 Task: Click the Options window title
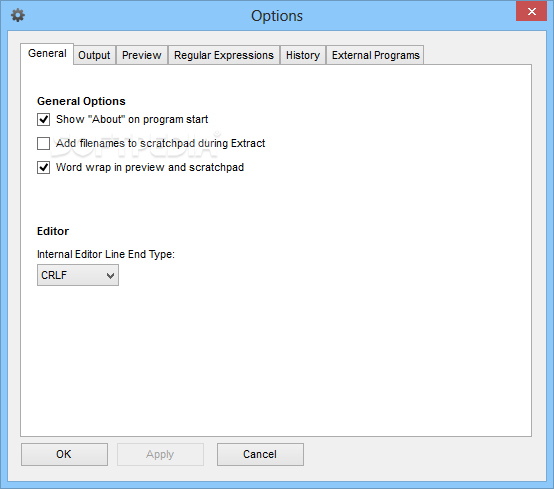[277, 16]
